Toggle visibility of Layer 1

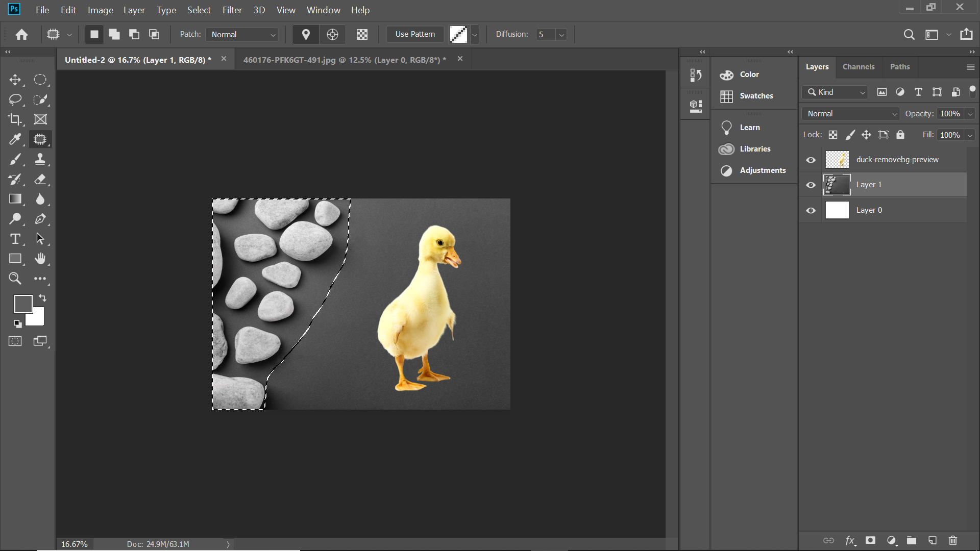click(x=811, y=185)
